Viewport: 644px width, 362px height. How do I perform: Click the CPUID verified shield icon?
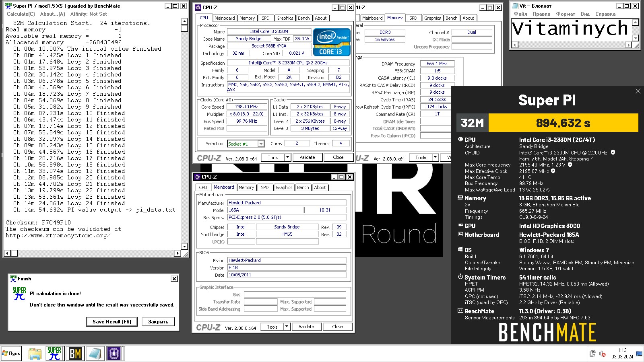click(613, 152)
